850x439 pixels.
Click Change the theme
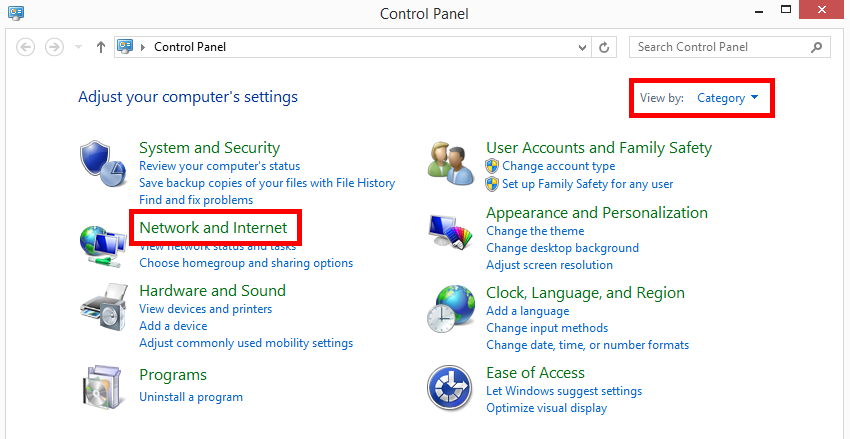(535, 231)
